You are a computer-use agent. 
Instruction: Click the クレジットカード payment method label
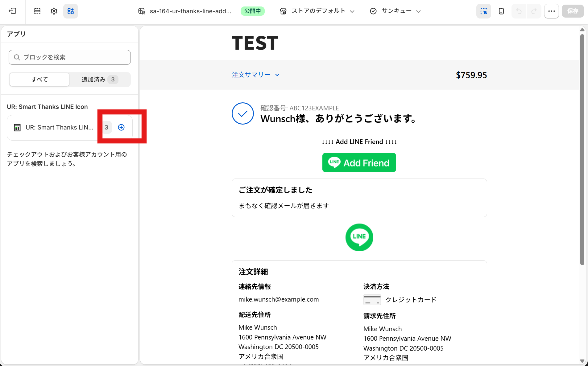tap(411, 300)
